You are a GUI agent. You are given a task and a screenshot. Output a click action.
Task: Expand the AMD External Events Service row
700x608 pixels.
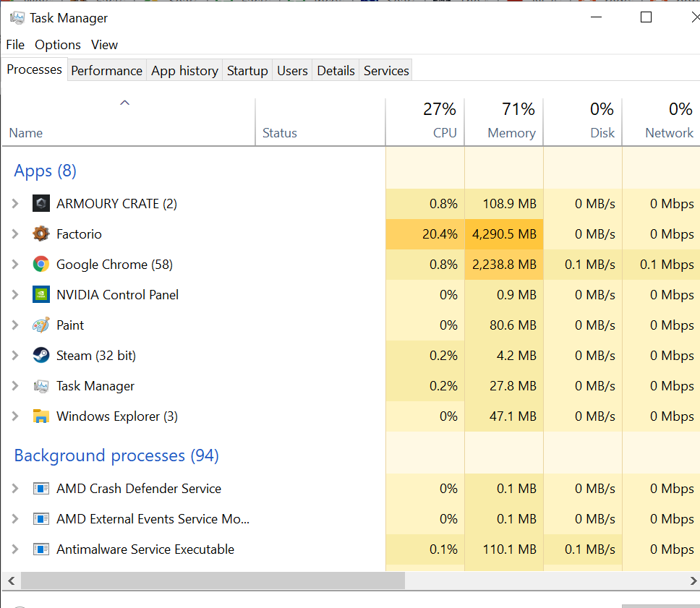15,519
